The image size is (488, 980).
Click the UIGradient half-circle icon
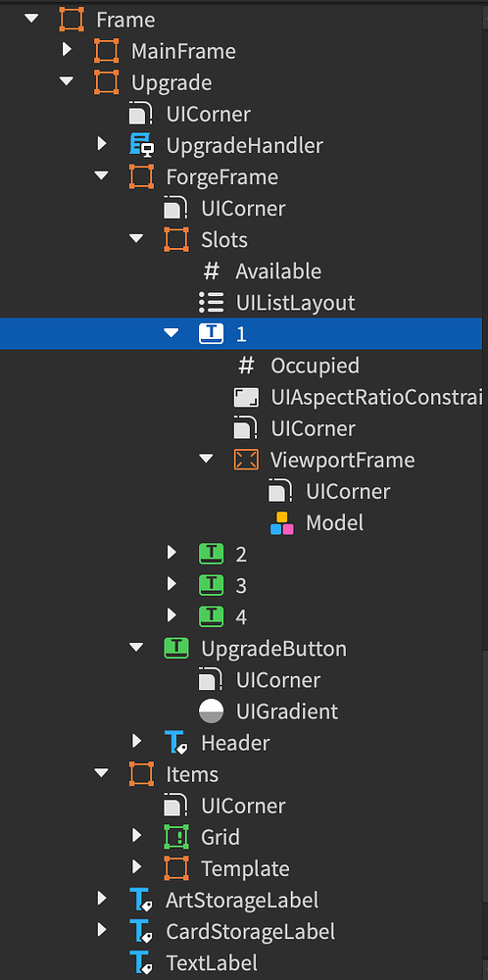[x=212, y=711]
